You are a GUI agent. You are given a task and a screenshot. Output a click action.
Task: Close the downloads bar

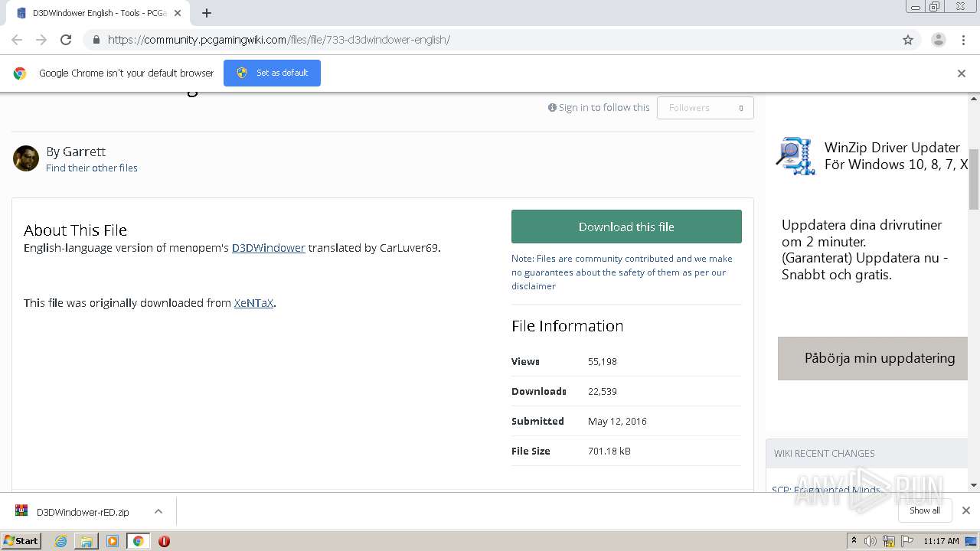click(x=966, y=510)
